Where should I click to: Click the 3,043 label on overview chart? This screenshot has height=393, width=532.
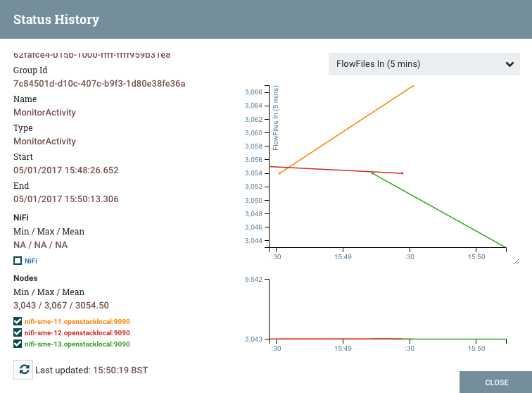[253, 339]
